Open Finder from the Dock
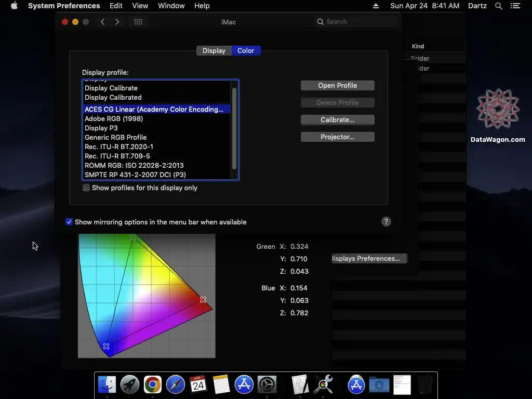Viewport: 532px width, 399px height. pyautogui.click(x=107, y=385)
